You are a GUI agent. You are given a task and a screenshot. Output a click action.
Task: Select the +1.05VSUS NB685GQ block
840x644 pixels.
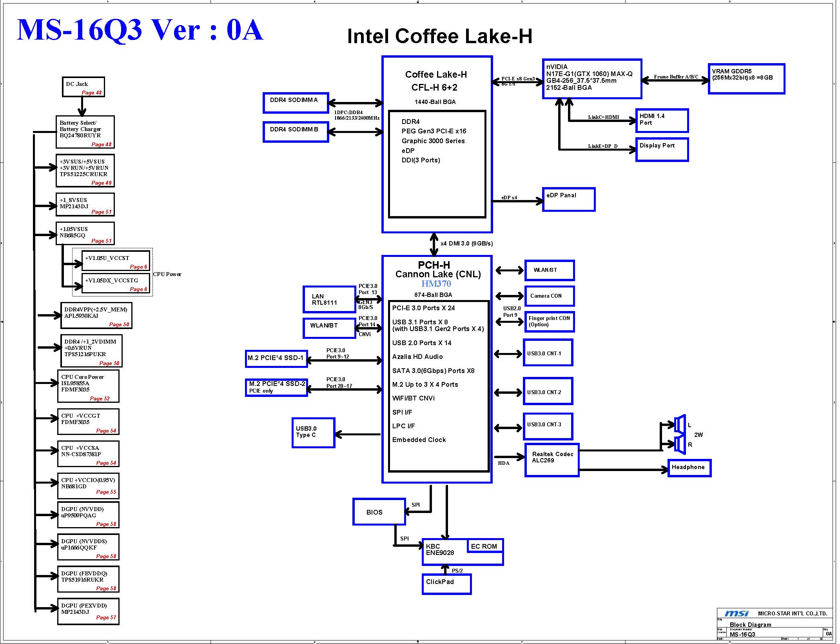tap(85, 233)
